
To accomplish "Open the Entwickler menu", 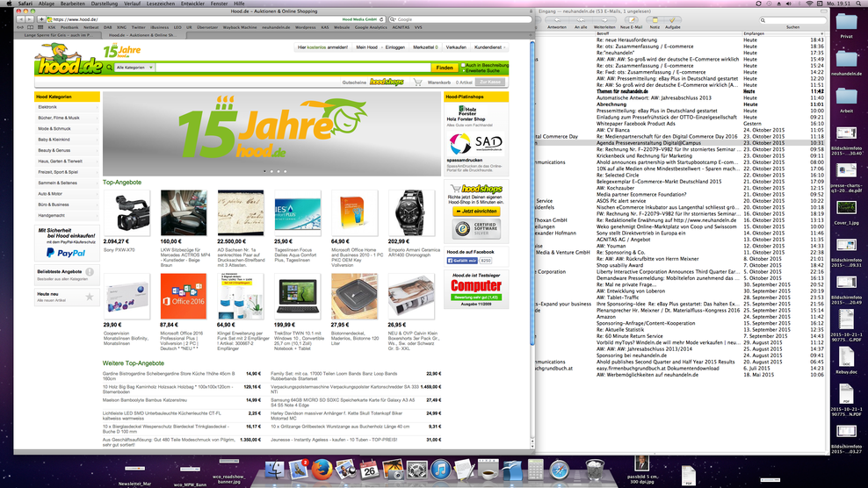I will 192,4.
